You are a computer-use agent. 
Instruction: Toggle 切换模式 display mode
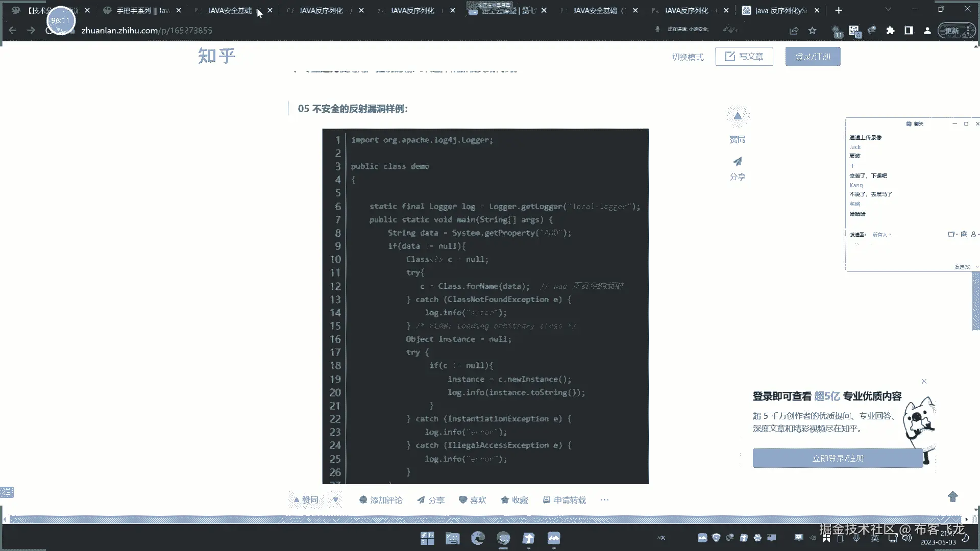[x=687, y=57]
